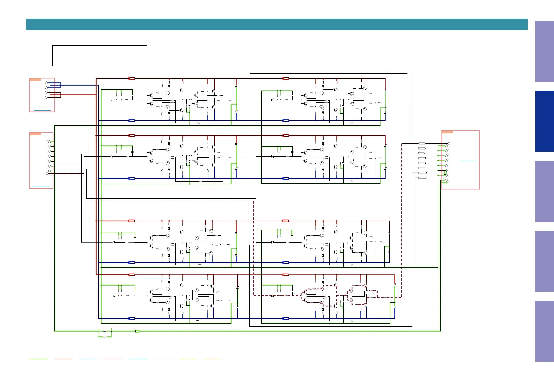The width and height of the screenshot is (554, 392).
Task: Click the top white pill component beside the right connector
Action: coord(422,144)
